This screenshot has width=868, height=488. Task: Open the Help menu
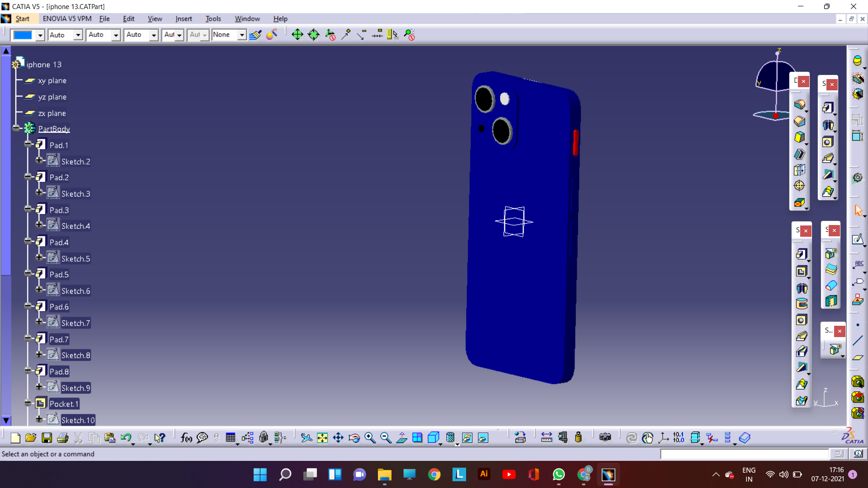(x=280, y=19)
